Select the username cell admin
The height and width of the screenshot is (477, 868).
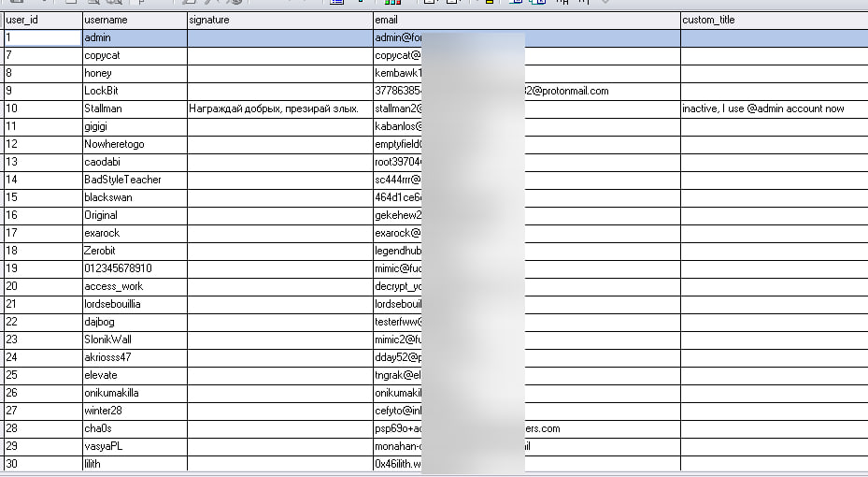click(x=135, y=37)
